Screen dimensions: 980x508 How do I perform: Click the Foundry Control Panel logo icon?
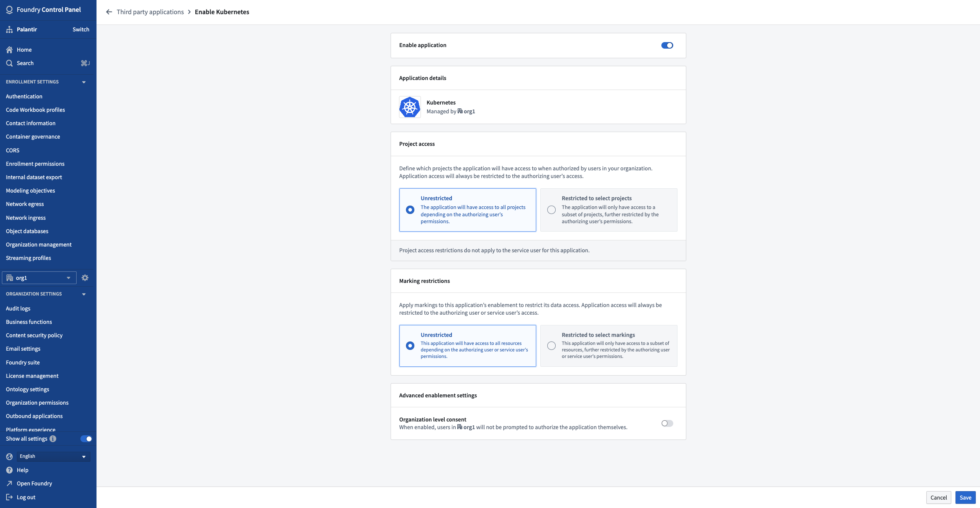coord(10,10)
